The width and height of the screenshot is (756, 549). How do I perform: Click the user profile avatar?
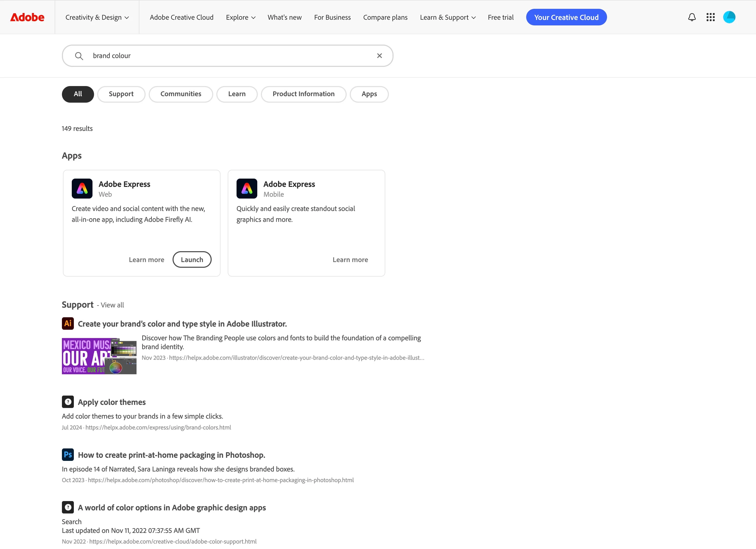point(729,17)
